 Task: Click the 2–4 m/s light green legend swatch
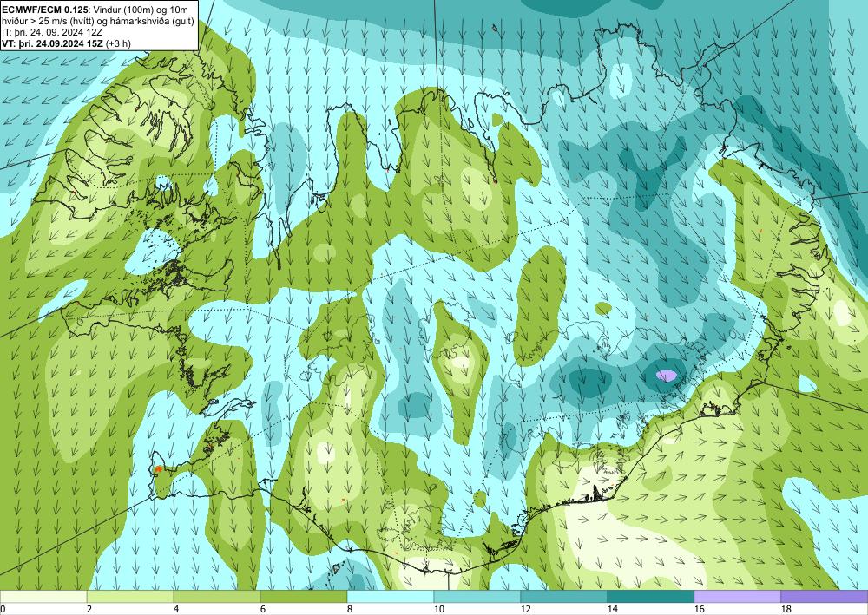(x=130, y=597)
